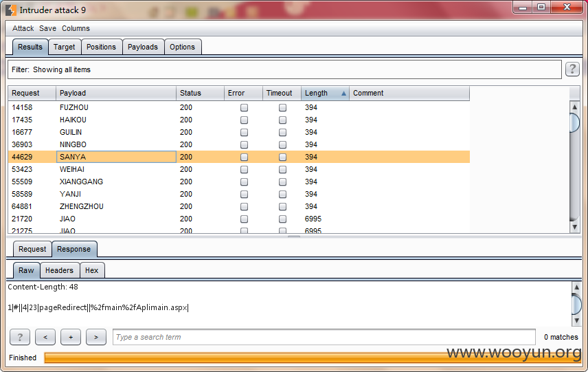Open the Save menu
This screenshot has width=588, height=372.
point(47,28)
